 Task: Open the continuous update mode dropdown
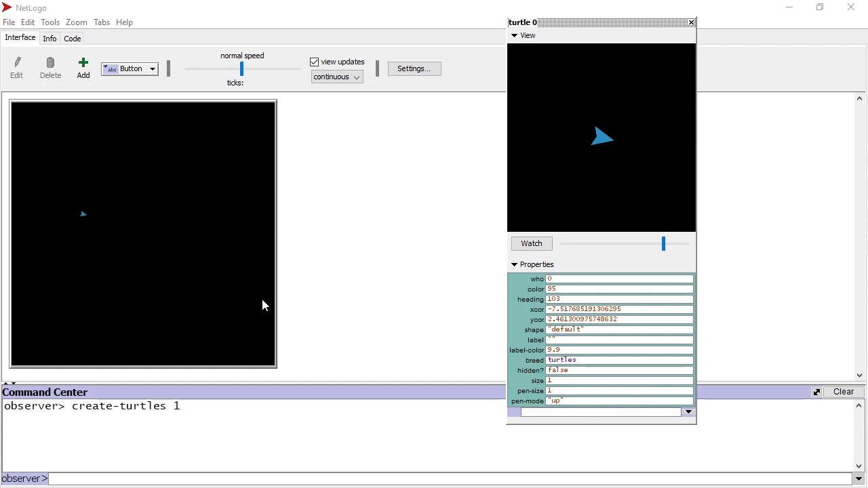point(337,77)
